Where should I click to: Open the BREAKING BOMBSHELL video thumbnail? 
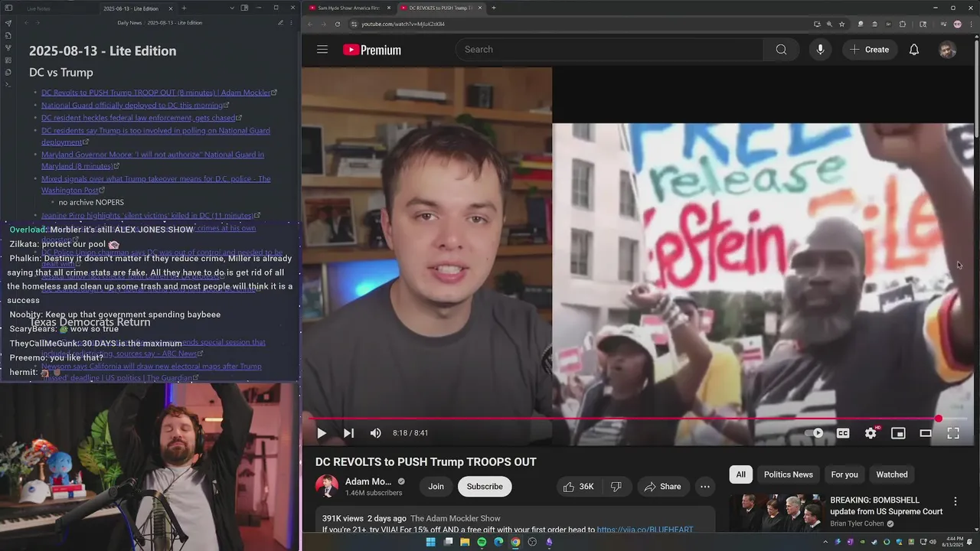[776, 513]
